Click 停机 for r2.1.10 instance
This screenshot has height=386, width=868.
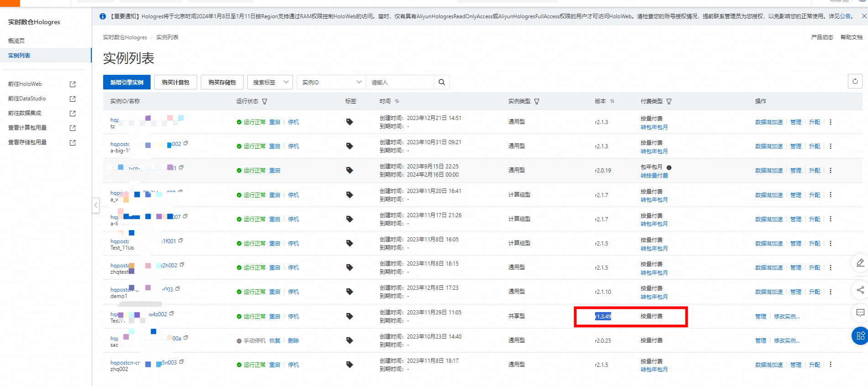click(x=293, y=292)
